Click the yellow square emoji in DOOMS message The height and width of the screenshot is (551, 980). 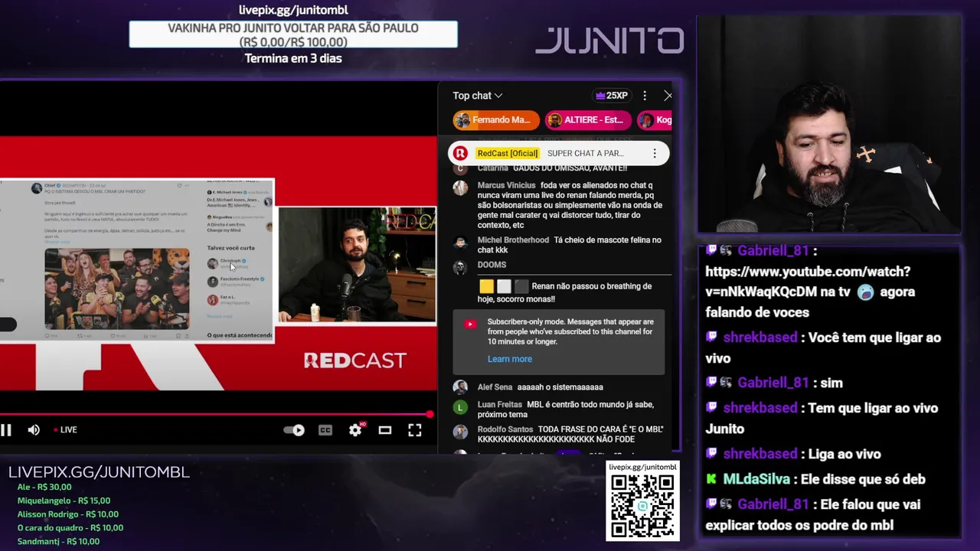click(487, 287)
